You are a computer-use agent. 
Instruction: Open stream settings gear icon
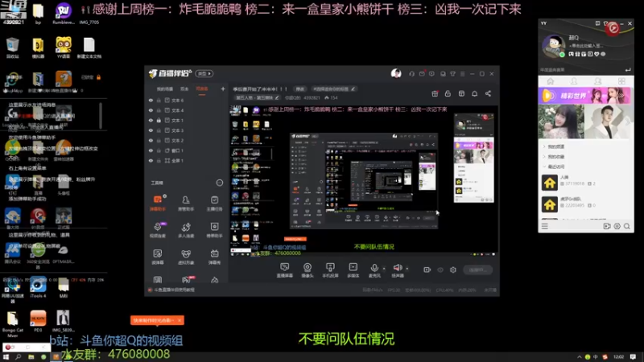click(x=453, y=269)
